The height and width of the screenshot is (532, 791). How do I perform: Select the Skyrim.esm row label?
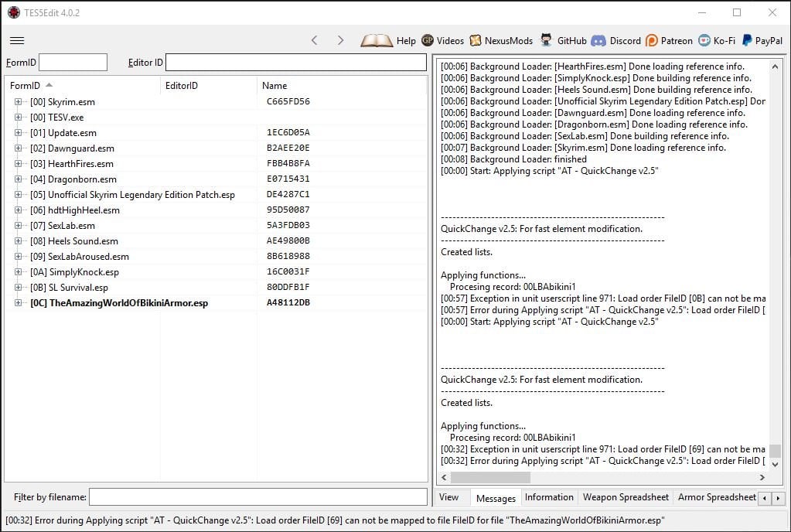(x=63, y=102)
